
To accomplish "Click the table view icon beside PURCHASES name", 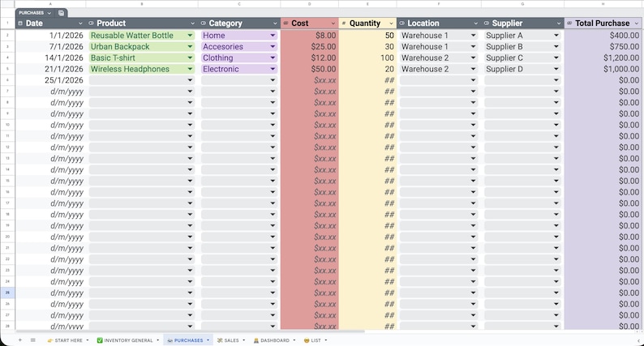I will [61, 13].
